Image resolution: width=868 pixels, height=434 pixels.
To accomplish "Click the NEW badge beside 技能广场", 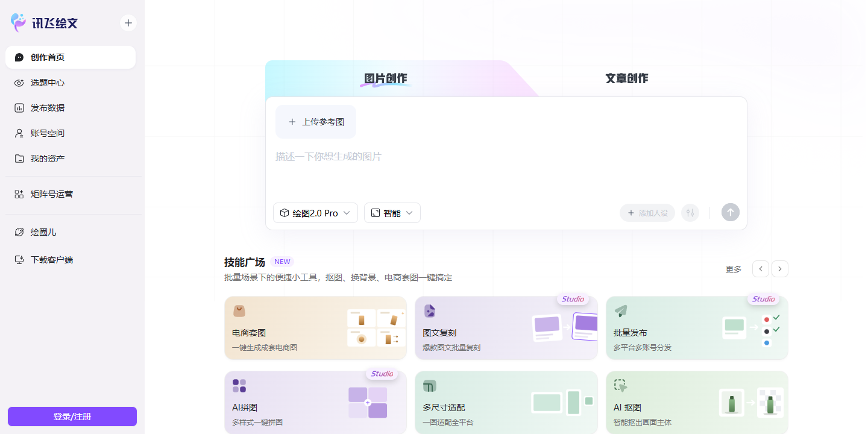I will point(282,262).
